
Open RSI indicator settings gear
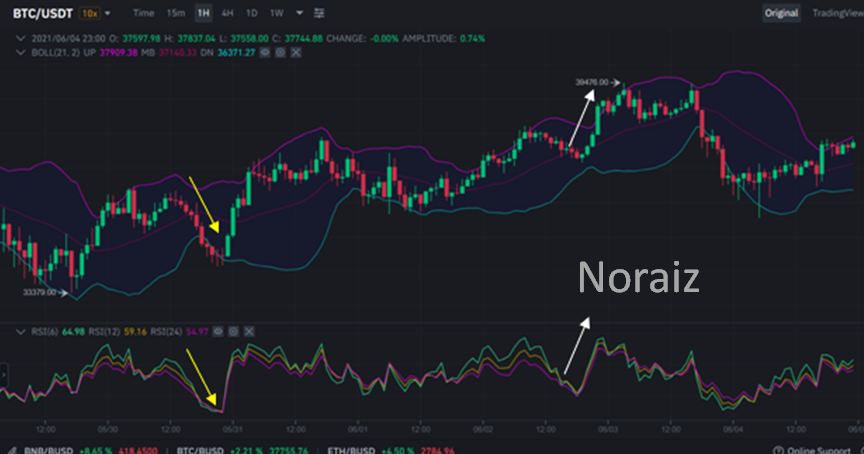pyautogui.click(x=234, y=331)
